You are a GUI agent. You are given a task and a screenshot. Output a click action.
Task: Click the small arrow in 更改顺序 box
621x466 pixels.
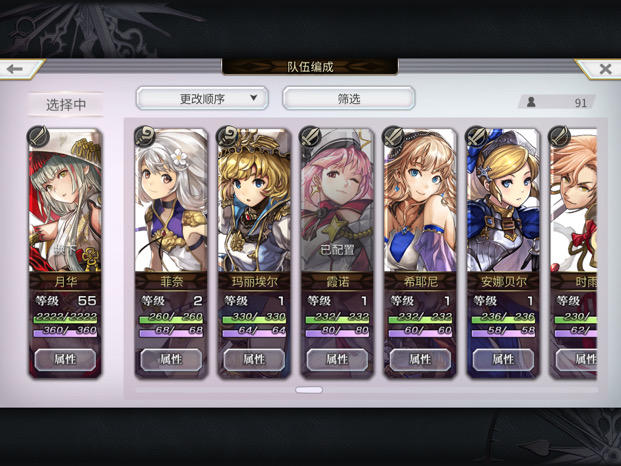click(254, 98)
